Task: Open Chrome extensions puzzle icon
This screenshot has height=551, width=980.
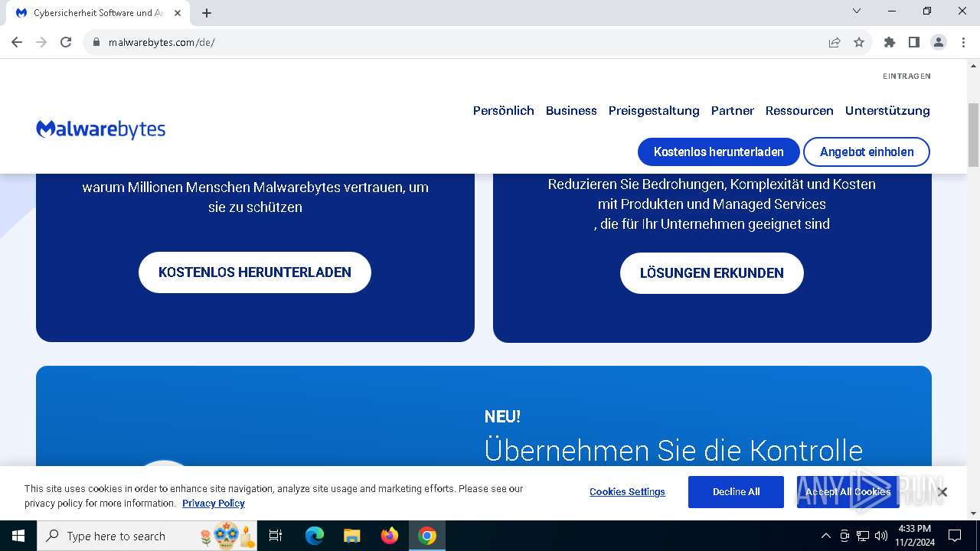Action: point(890,42)
